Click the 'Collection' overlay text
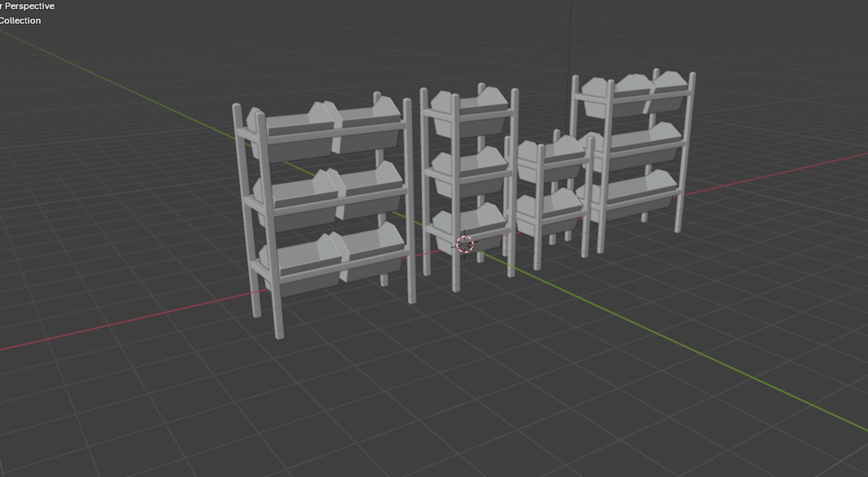868x477 pixels. pyautogui.click(x=20, y=21)
